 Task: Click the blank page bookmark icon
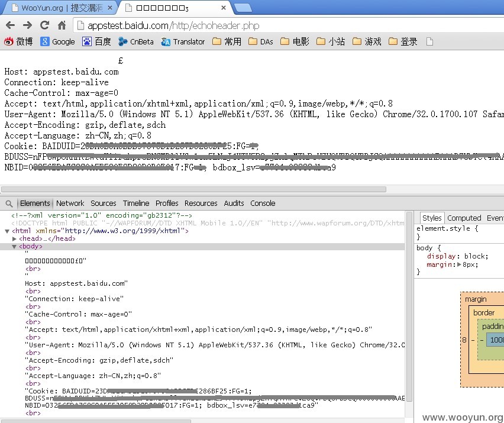pyautogui.click(x=429, y=41)
